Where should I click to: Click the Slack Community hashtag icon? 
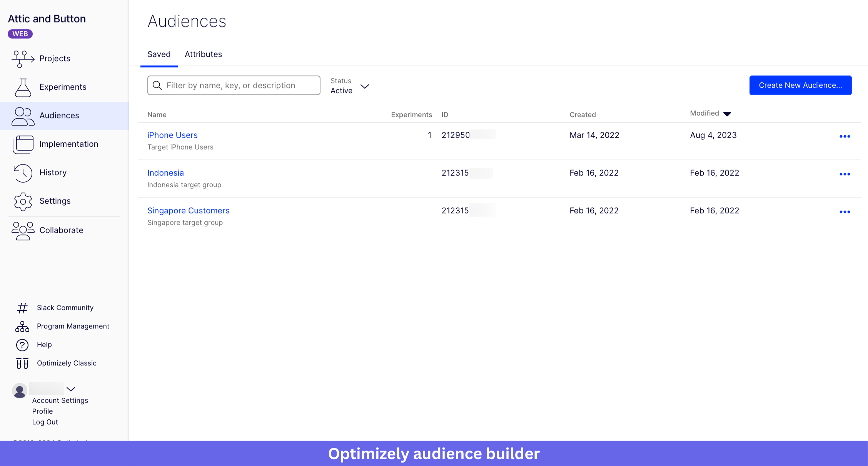(22, 307)
